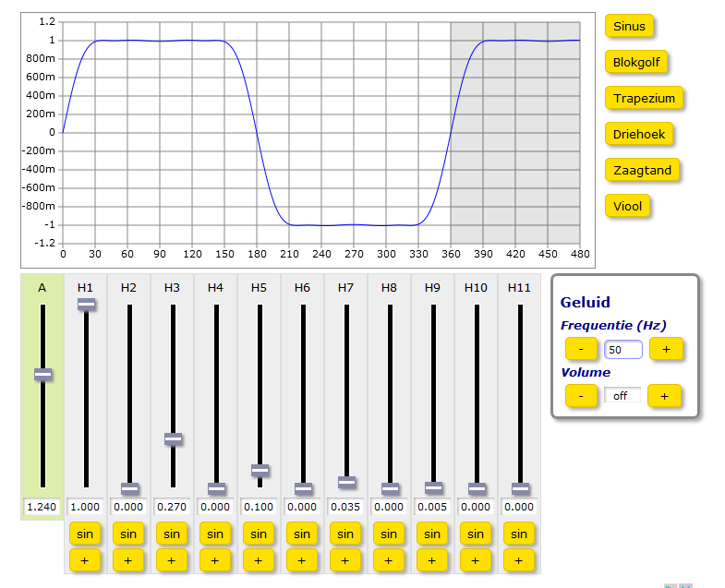Flip the H5 sign plus button
This screenshot has width=725, height=588.
259,560
